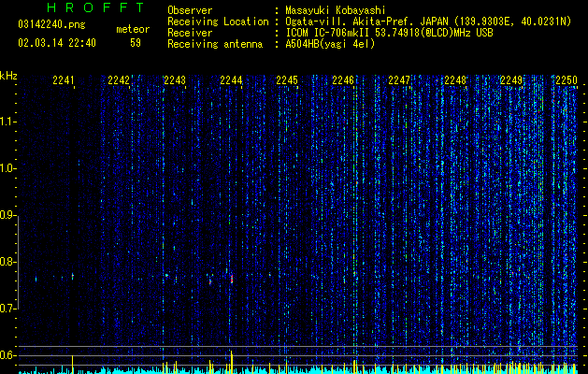Click the 2246 time marker
This screenshot has height=374, width=588.
(343, 80)
